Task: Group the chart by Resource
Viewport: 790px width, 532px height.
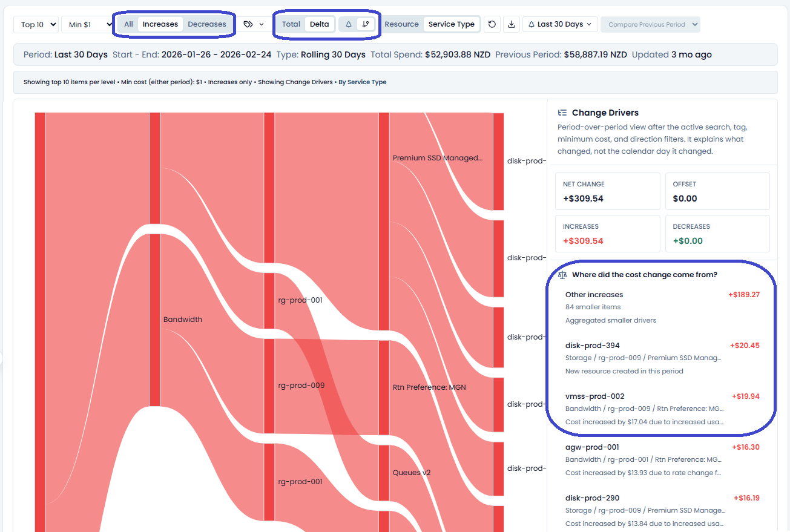Action: [x=401, y=24]
